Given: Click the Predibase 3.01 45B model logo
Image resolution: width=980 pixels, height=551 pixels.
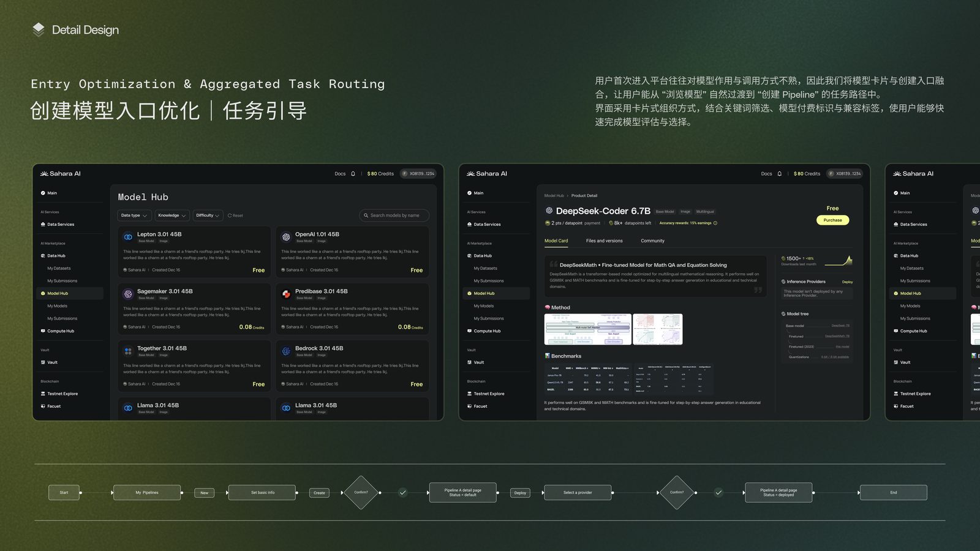Looking at the screenshot, I should point(286,294).
